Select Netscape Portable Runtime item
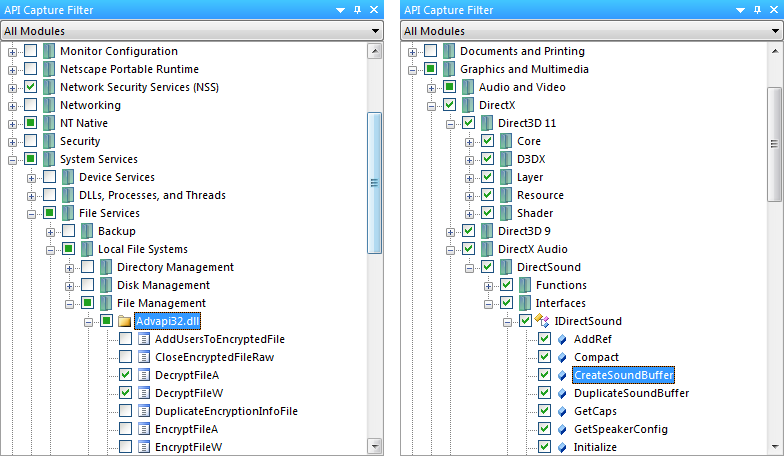 click(130, 69)
